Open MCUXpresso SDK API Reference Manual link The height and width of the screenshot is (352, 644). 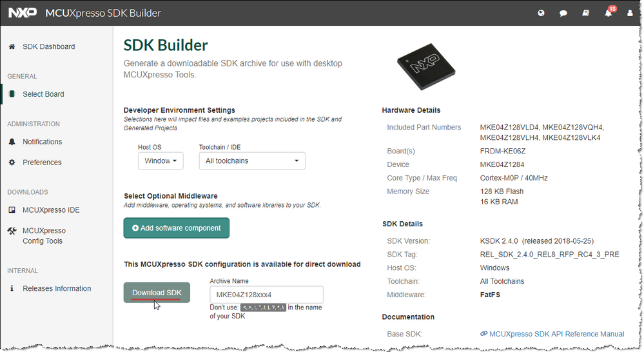[556, 334]
